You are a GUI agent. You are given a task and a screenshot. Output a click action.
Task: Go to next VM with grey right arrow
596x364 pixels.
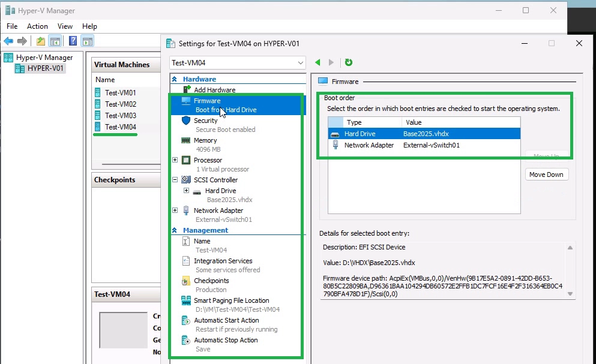331,62
